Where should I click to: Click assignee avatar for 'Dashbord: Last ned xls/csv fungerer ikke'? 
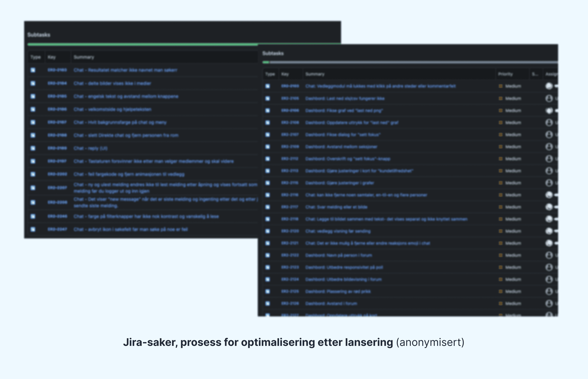pyautogui.click(x=549, y=98)
